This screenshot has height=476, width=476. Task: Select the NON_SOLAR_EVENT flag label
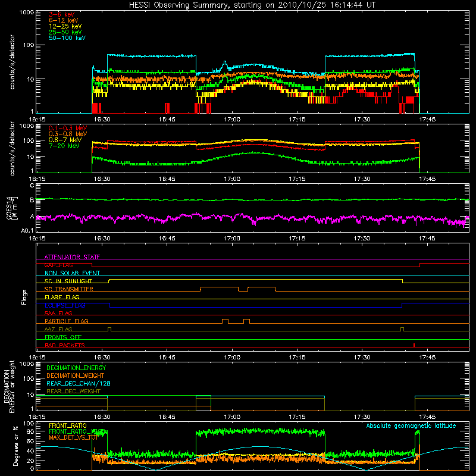[72, 273]
